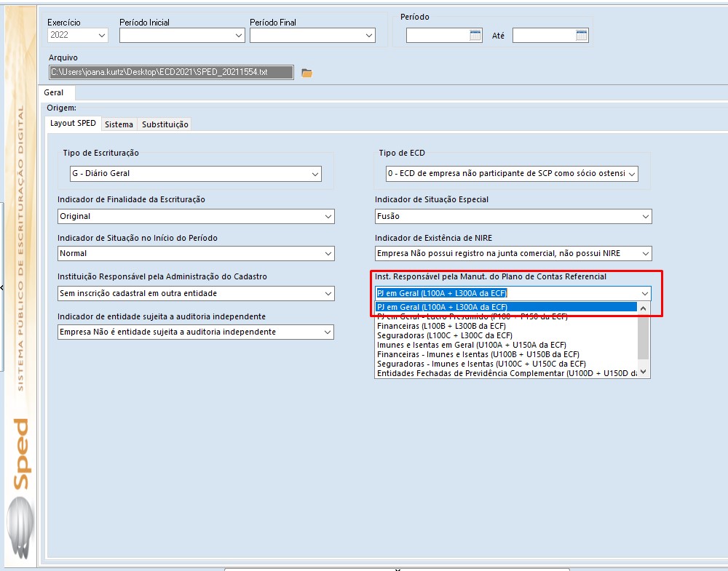Image resolution: width=728 pixels, height=571 pixels.
Task: Select the Layout SPED tab
Action: pyautogui.click(x=72, y=123)
